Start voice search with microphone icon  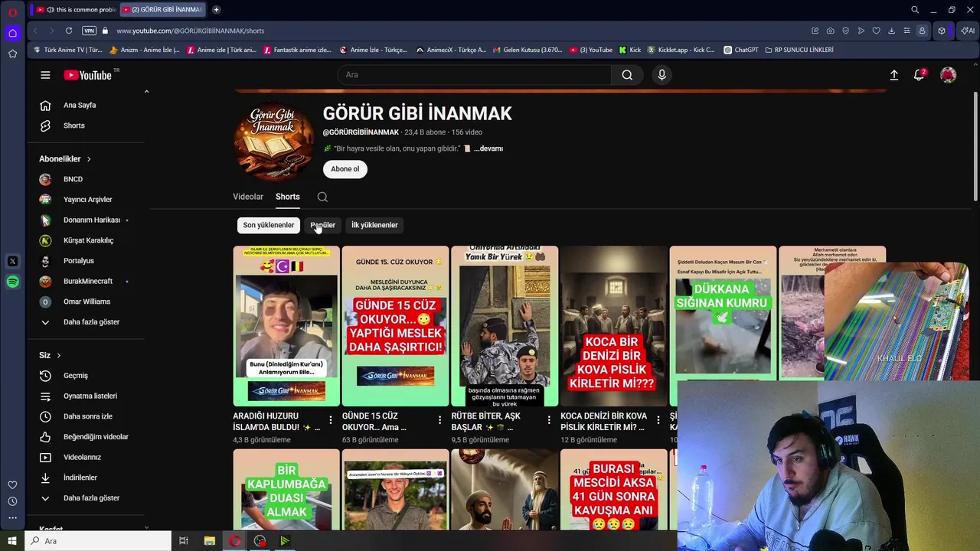[x=662, y=75]
